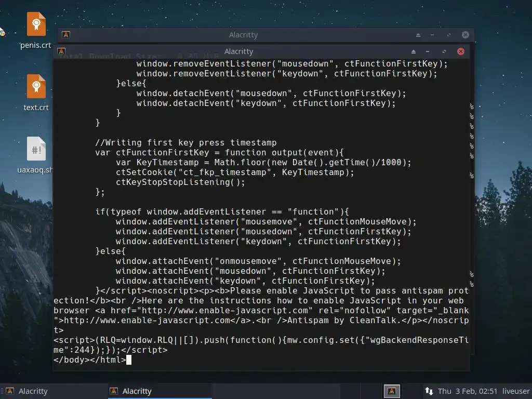Click the 'window.attachEvent("onmousemove"' line

(x=258, y=261)
